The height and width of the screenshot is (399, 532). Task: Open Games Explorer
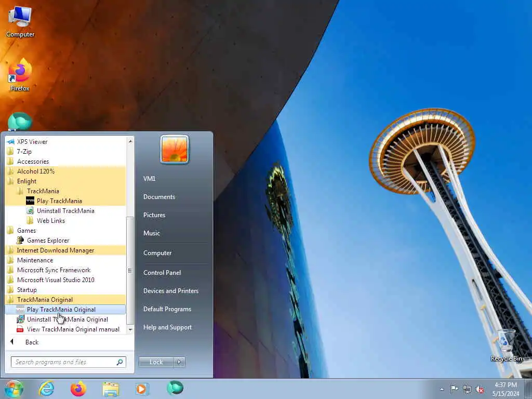click(x=66, y=240)
